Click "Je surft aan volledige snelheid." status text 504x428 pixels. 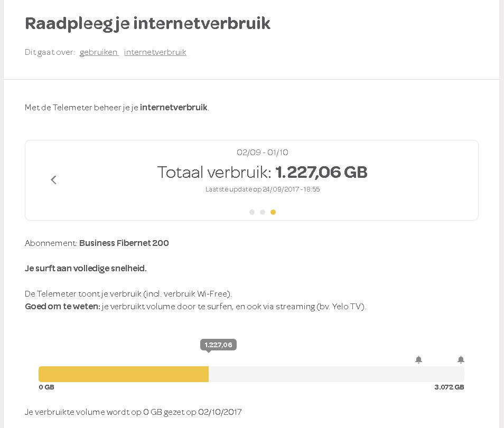[x=86, y=269]
